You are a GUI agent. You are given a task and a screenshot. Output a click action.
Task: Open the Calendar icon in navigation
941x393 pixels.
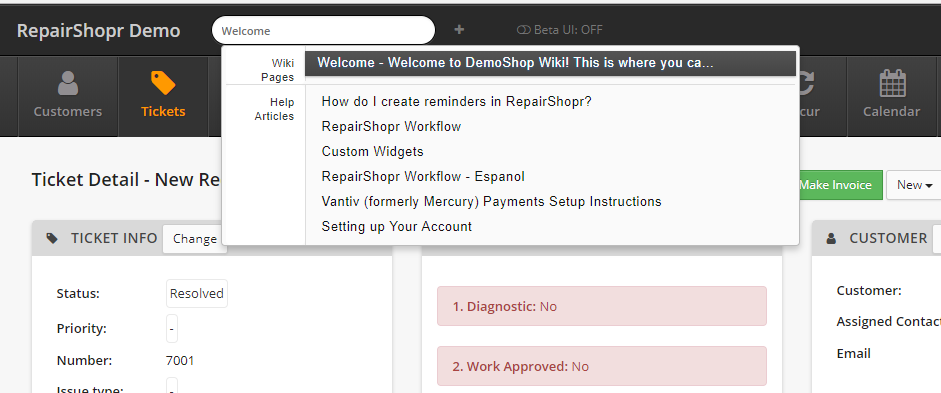[x=892, y=83]
